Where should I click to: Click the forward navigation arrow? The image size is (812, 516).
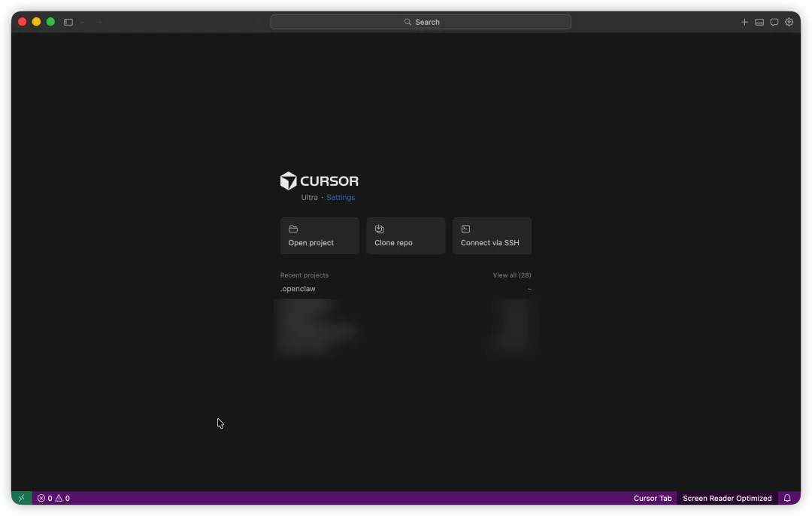[x=98, y=22]
